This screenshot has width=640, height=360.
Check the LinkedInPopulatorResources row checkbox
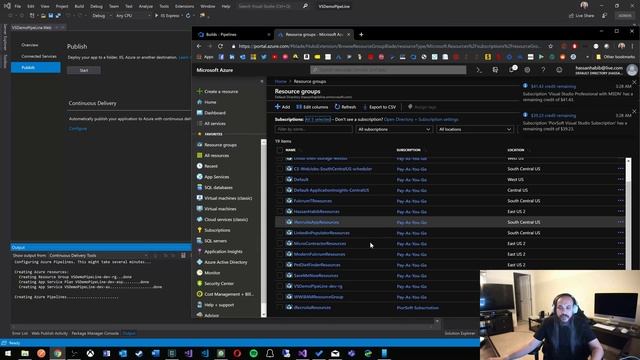pyautogui.click(x=280, y=233)
